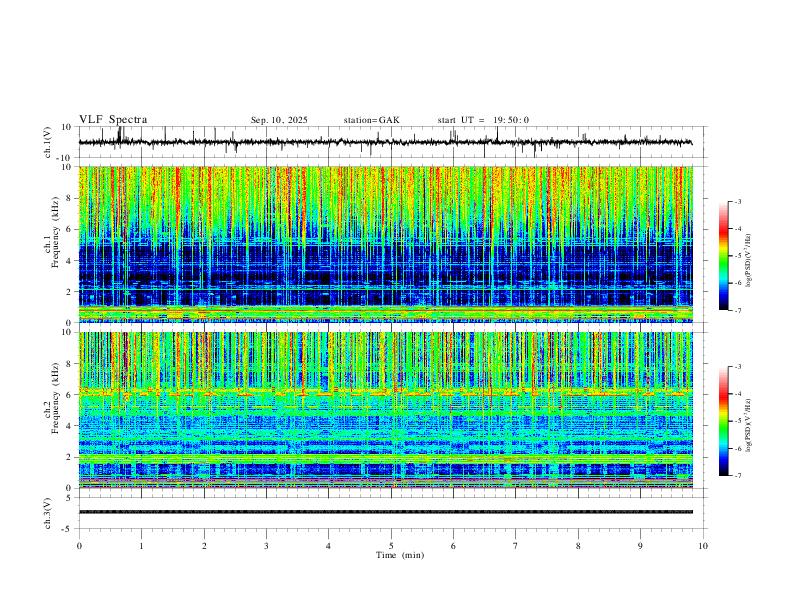The width and height of the screenshot is (792, 612).
Task: Click lower 'log(PSD)(V²/Hz)' color bar label
Action: point(749,426)
